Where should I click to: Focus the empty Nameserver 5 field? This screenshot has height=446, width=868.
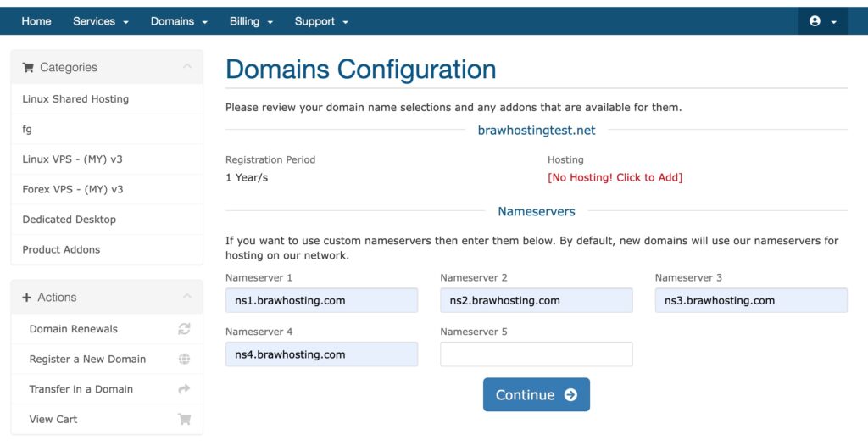tap(537, 354)
